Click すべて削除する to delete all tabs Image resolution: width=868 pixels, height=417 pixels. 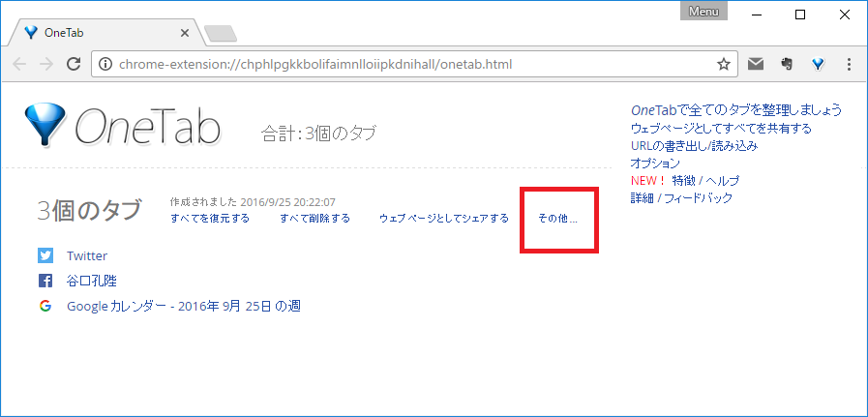click(x=314, y=218)
